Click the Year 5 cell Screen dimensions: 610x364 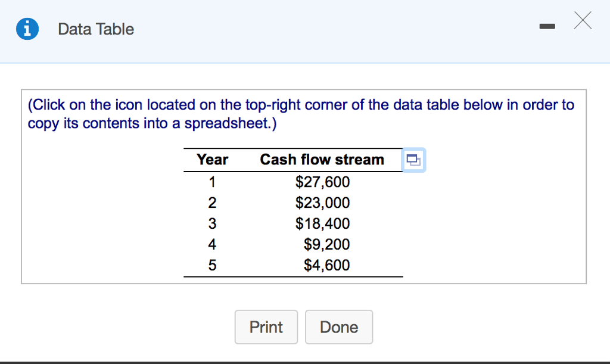pyautogui.click(x=212, y=265)
